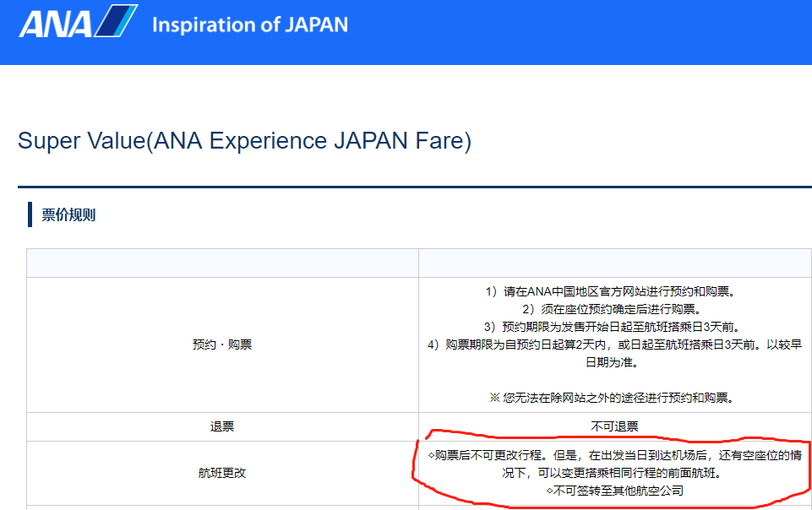Click the 不可退票 cell
812x510 pixels.
click(614, 426)
